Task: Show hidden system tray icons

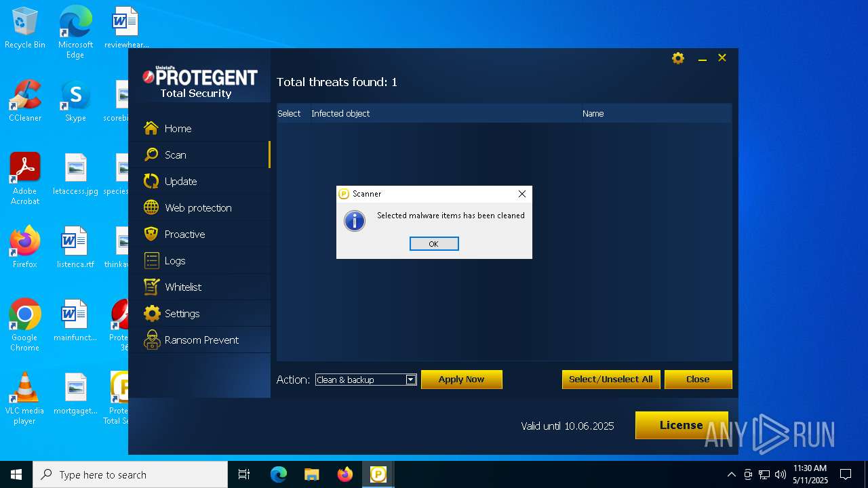Action: point(731,474)
